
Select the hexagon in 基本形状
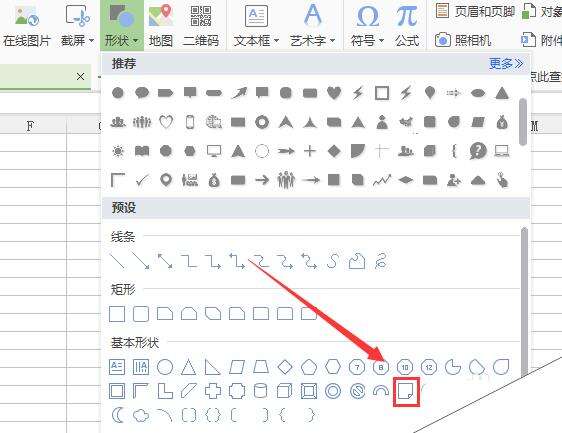[333, 367]
